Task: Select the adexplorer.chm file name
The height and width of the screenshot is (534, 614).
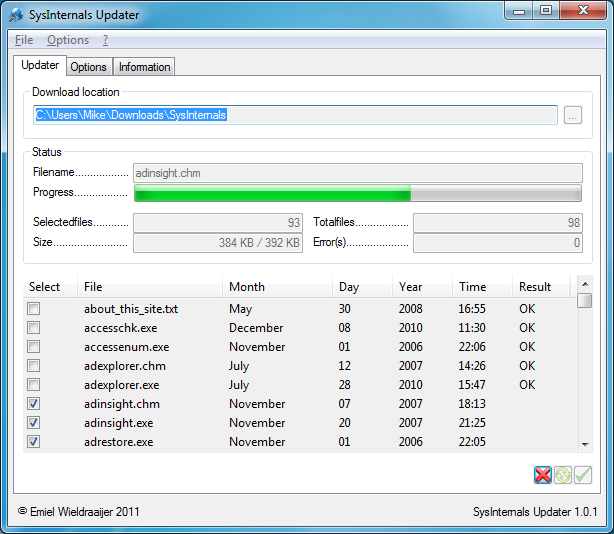Action: 125,366
